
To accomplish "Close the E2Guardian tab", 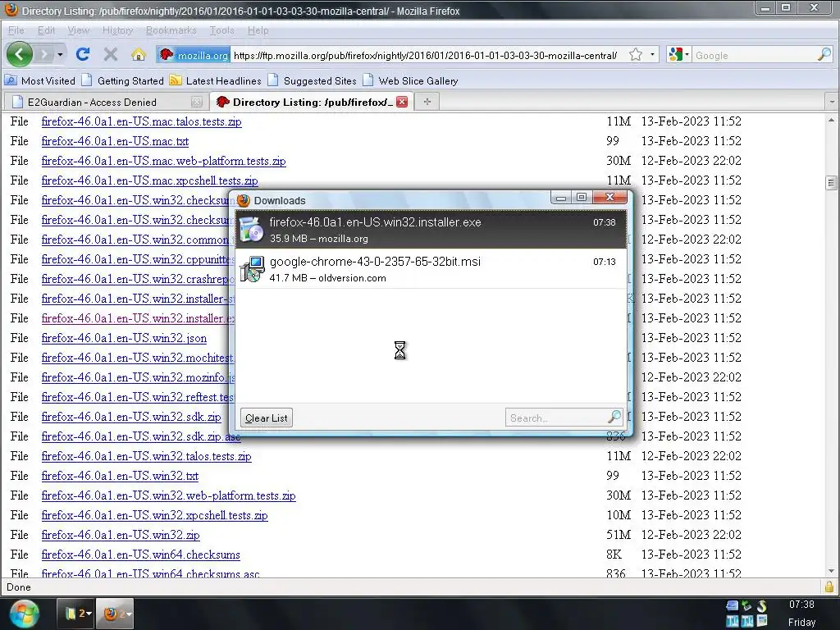I will [x=197, y=103].
